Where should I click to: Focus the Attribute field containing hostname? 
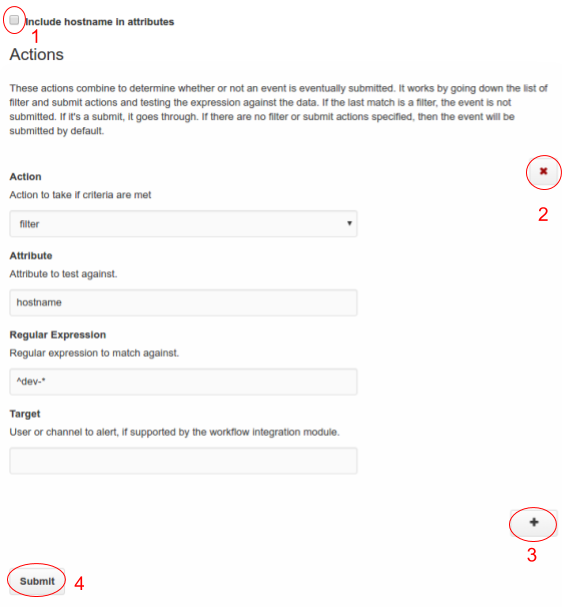point(183,303)
